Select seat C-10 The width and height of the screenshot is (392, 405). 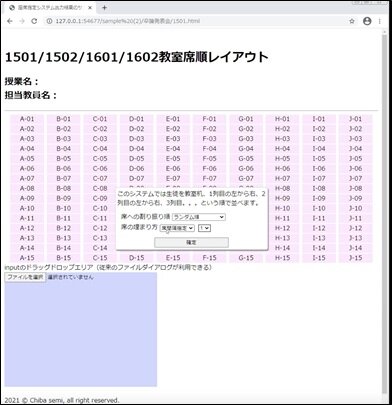(100, 208)
